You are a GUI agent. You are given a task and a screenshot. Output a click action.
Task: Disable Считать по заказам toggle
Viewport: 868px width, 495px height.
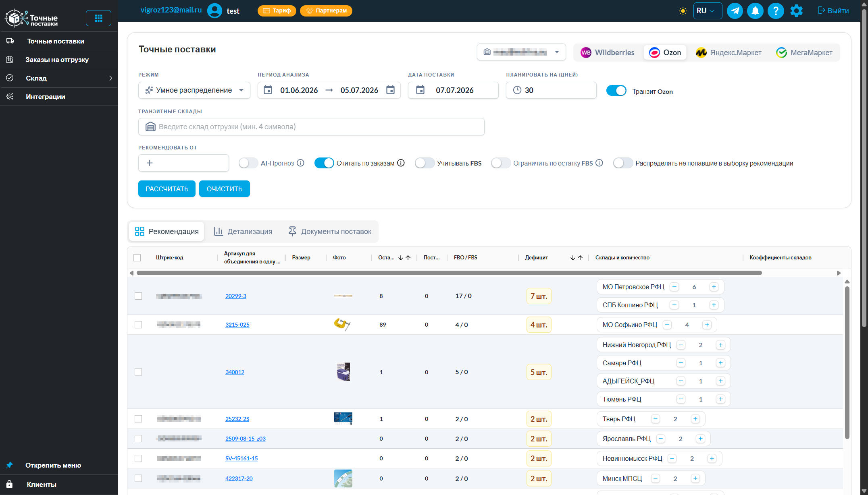pyautogui.click(x=324, y=163)
